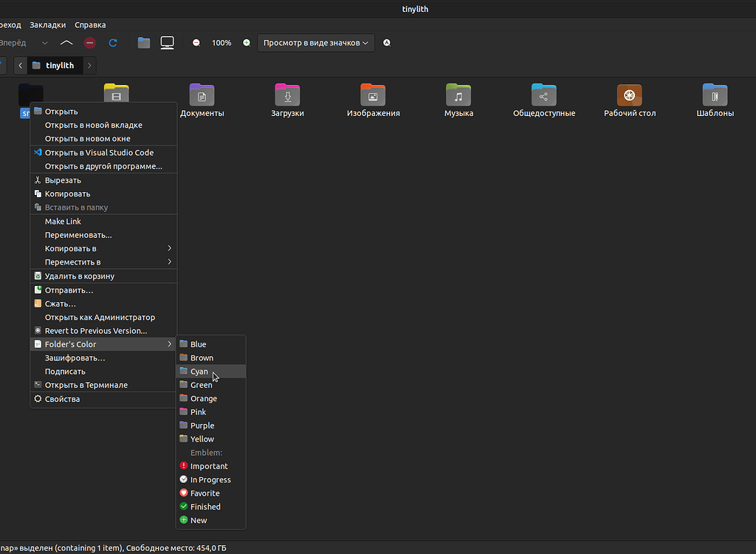The width and height of the screenshot is (756, 554).
Task: Expand the Просмотр в виде значков dropdown
Action: 316,43
